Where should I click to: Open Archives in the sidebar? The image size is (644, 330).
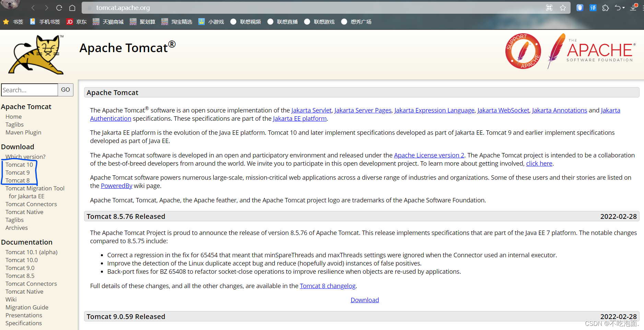pyautogui.click(x=16, y=228)
